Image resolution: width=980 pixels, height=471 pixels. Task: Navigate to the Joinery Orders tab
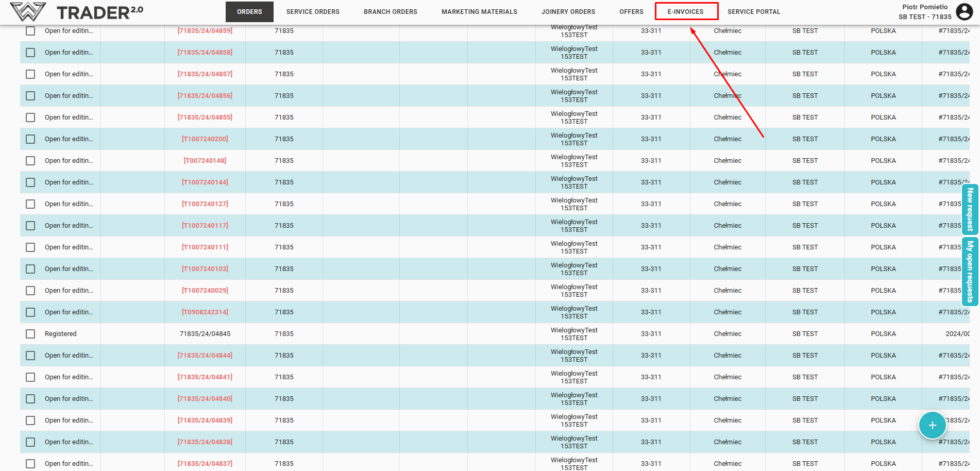click(x=568, y=11)
